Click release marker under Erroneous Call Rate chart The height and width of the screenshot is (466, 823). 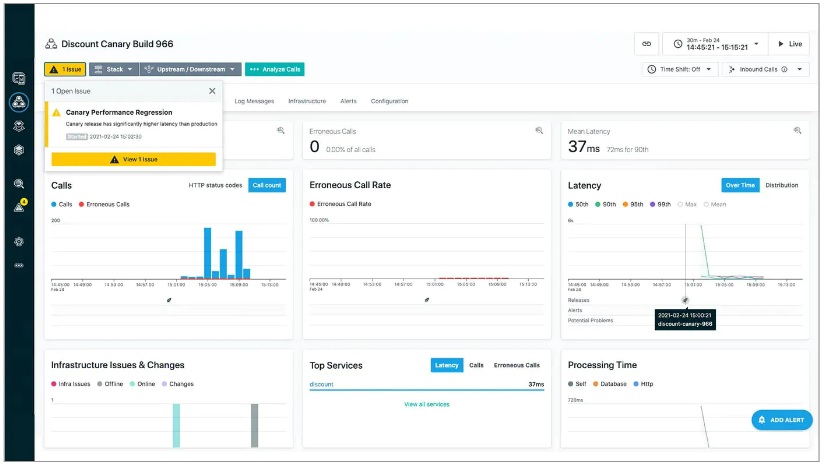(x=427, y=300)
